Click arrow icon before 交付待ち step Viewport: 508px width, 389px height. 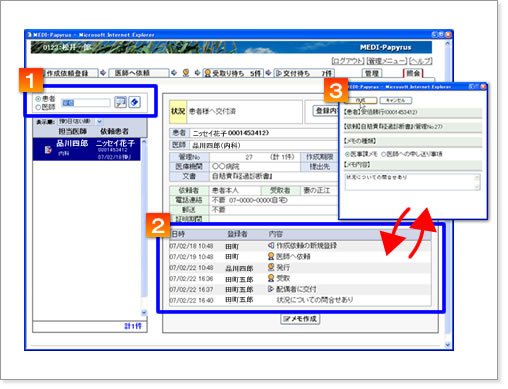click(x=268, y=73)
